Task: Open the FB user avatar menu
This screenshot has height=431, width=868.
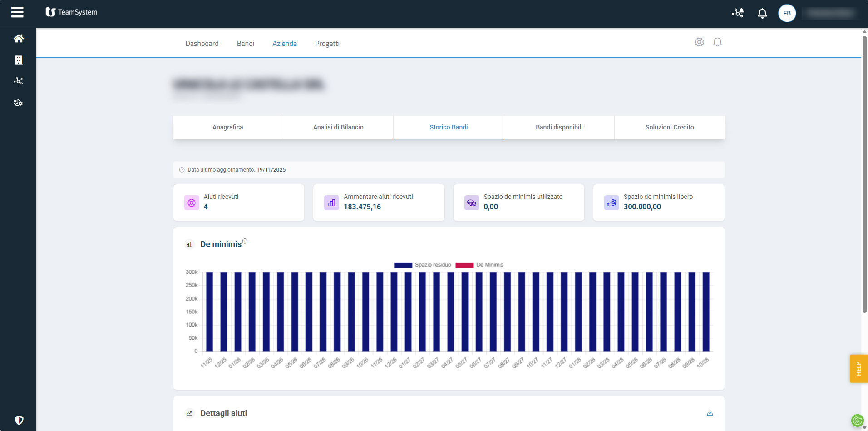Action: point(787,13)
